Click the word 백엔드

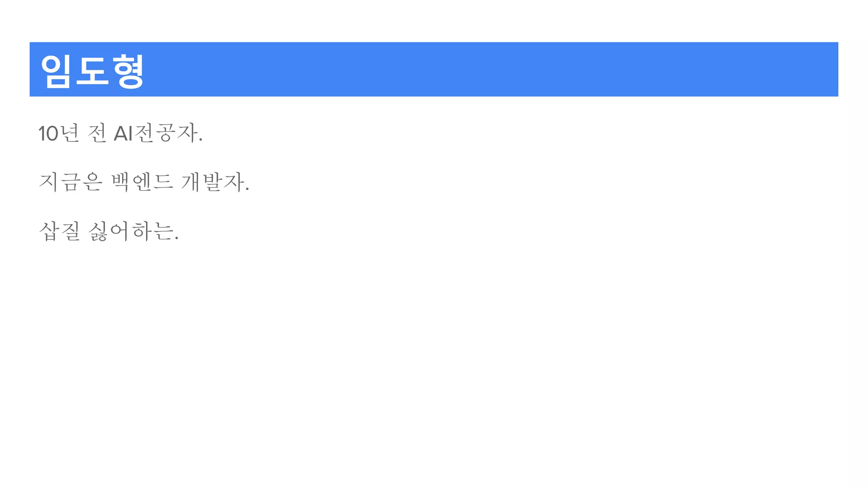pyautogui.click(x=142, y=182)
